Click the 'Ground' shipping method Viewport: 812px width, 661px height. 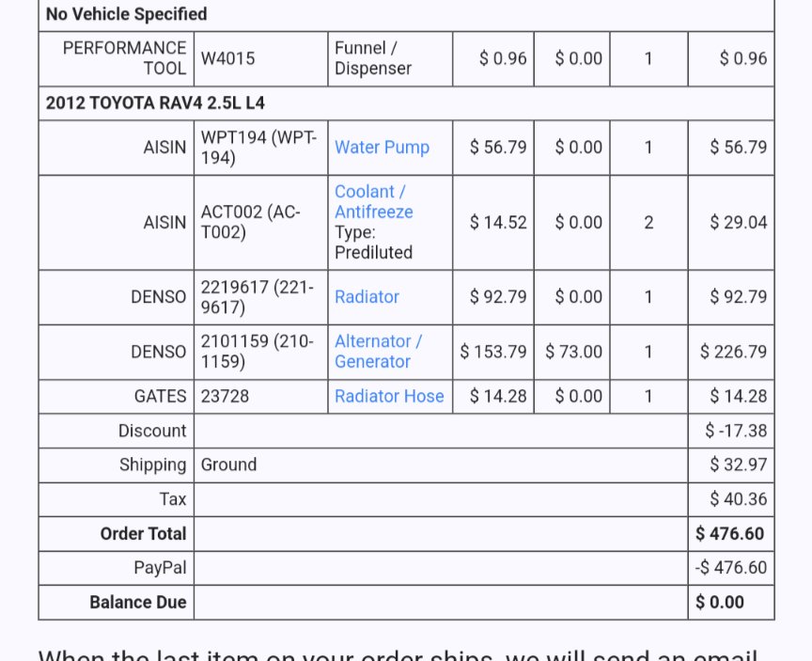228,464
